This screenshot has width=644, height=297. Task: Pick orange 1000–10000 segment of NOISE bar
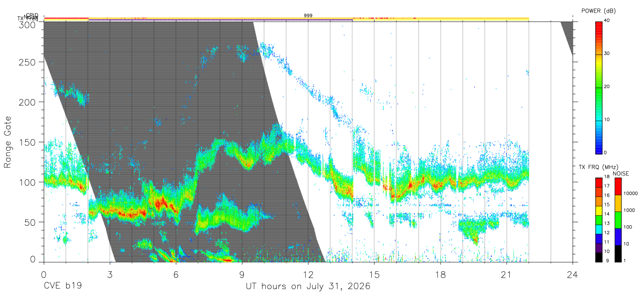coord(618,203)
